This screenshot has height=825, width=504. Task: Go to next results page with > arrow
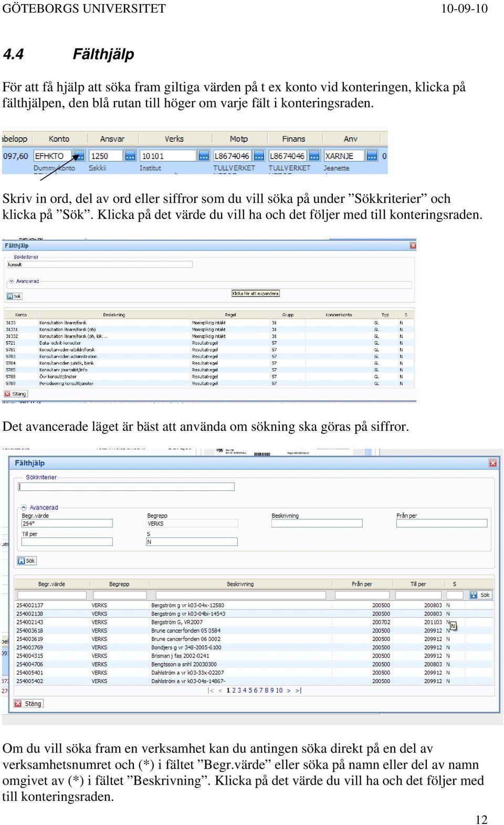coord(289,690)
